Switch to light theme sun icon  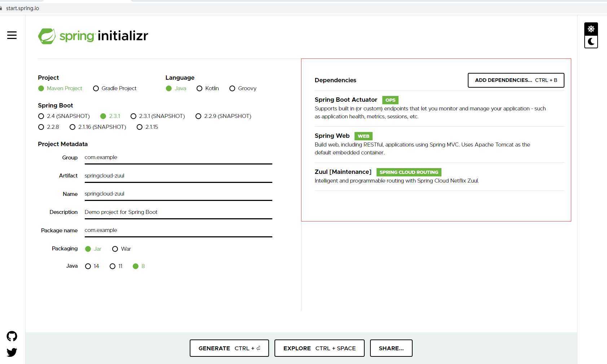tap(591, 29)
